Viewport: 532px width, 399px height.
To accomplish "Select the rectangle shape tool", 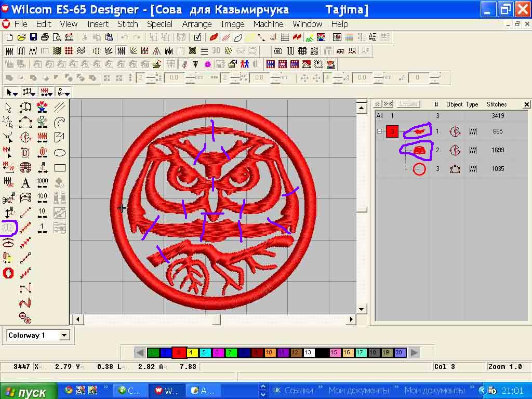I will (x=60, y=168).
